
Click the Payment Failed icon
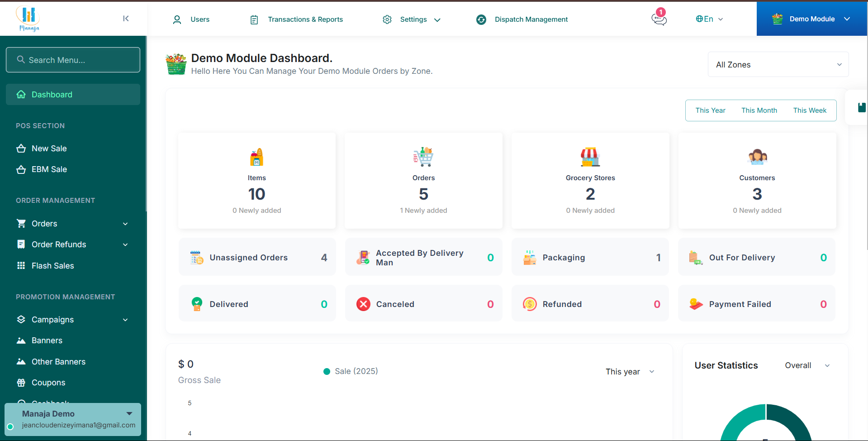coord(696,304)
